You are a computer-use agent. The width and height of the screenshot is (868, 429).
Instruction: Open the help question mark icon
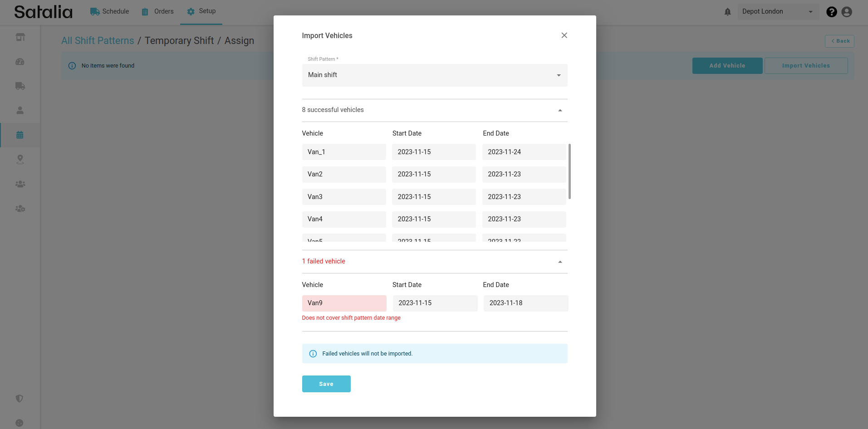(x=831, y=12)
